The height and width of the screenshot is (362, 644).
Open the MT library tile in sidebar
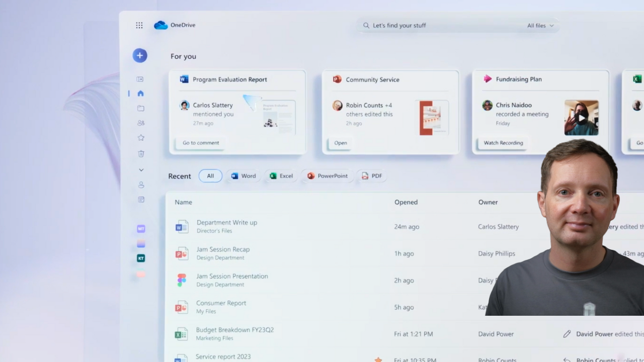point(141,229)
